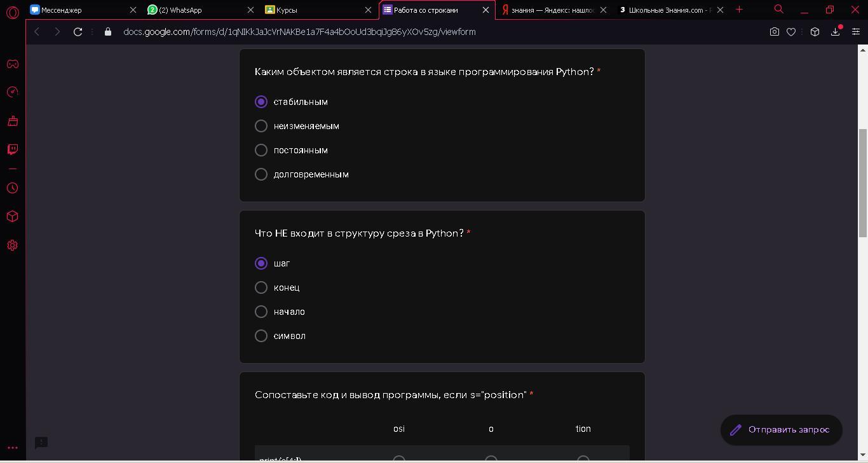868x463 pixels.
Task: Open Easy Setup sliders icon
Action: [x=855, y=32]
